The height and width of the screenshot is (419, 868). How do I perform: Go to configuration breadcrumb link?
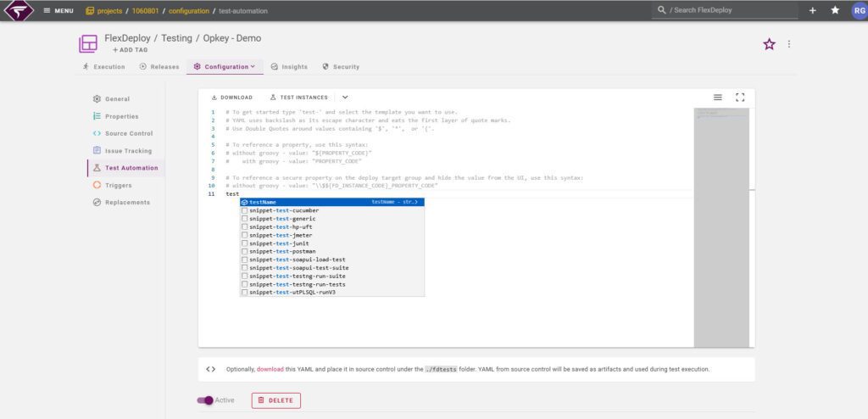(189, 10)
